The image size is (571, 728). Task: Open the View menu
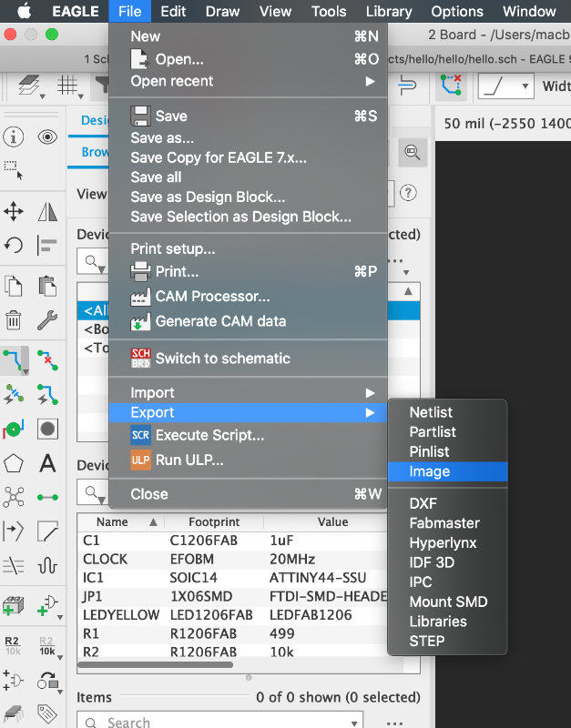(x=276, y=11)
